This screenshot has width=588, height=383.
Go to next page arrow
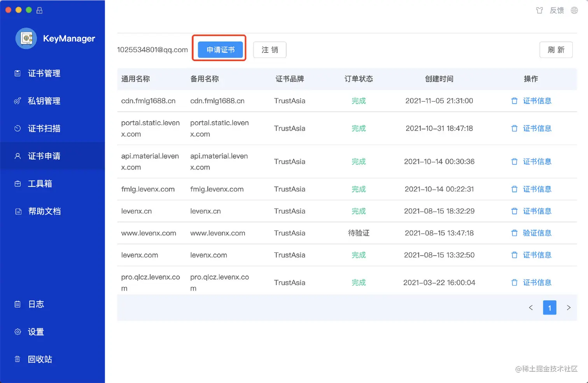569,308
